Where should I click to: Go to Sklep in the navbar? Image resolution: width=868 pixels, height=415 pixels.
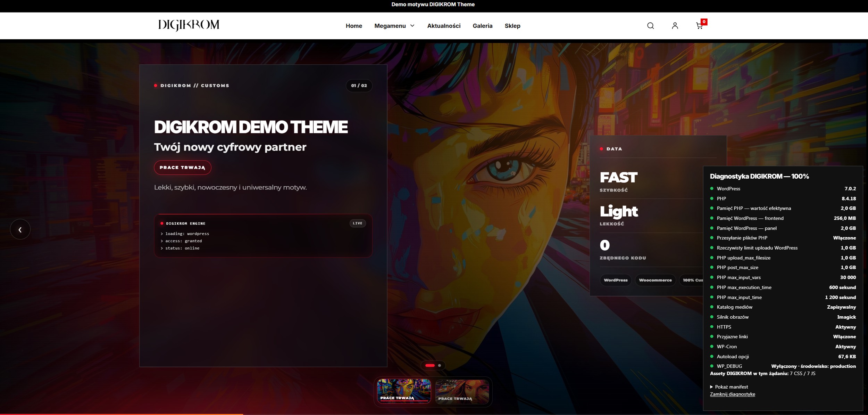pos(512,26)
